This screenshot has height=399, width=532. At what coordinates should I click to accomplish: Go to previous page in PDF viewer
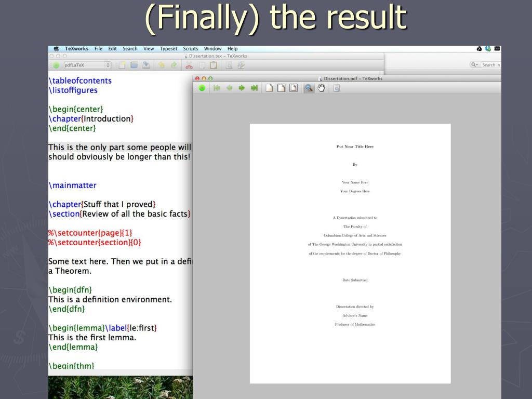tap(229, 88)
